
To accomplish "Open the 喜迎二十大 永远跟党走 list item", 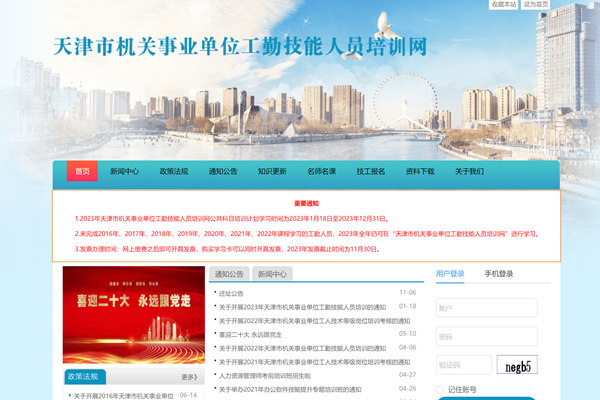I will pyautogui.click(x=250, y=335).
